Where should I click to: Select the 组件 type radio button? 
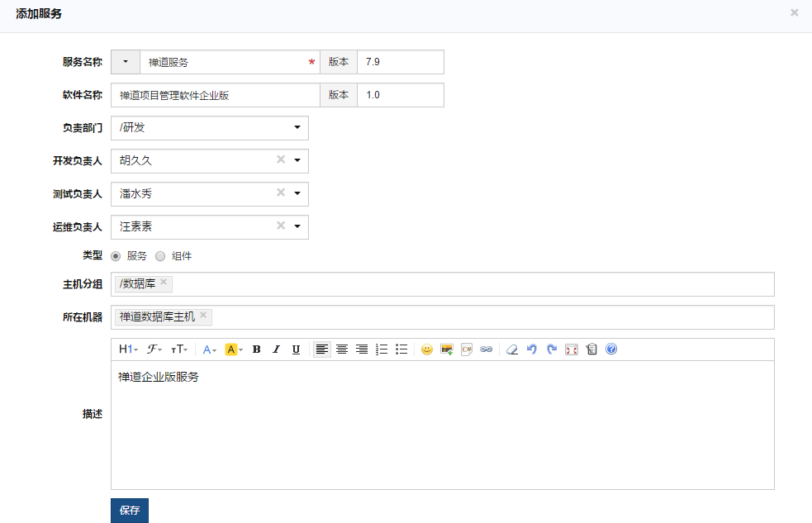(160, 256)
